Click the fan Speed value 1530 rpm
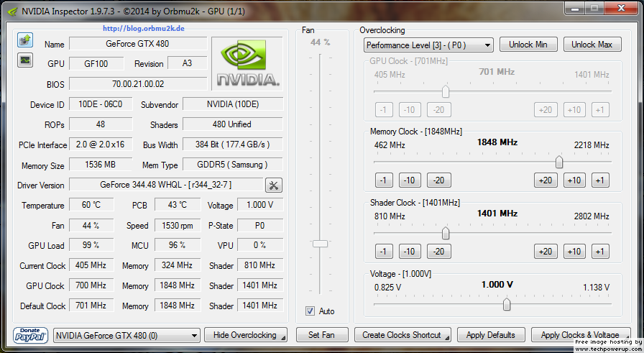 click(x=178, y=225)
